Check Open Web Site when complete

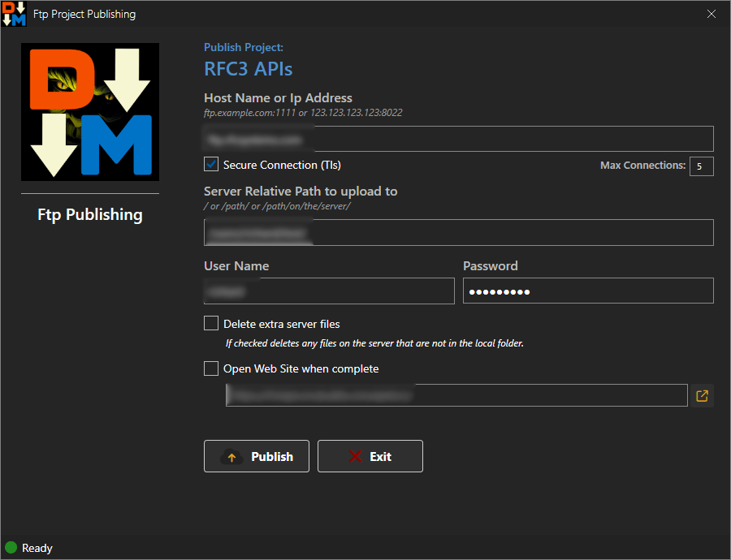pyautogui.click(x=211, y=368)
